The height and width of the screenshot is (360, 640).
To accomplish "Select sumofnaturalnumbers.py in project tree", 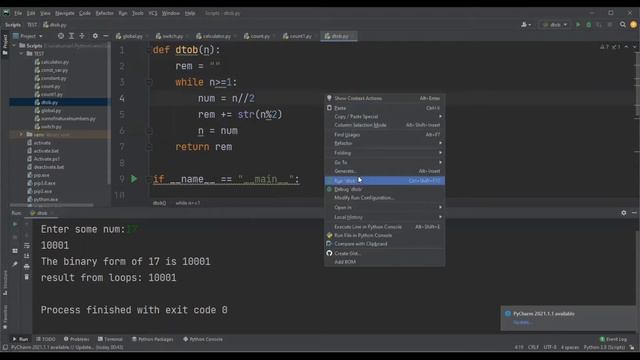I will pyautogui.click(x=65, y=119).
